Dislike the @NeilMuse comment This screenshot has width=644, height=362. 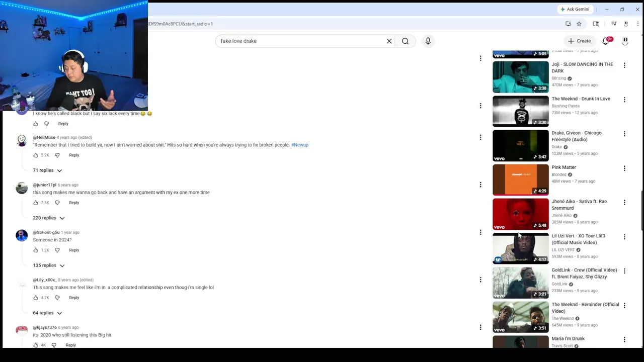(x=57, y=155)
